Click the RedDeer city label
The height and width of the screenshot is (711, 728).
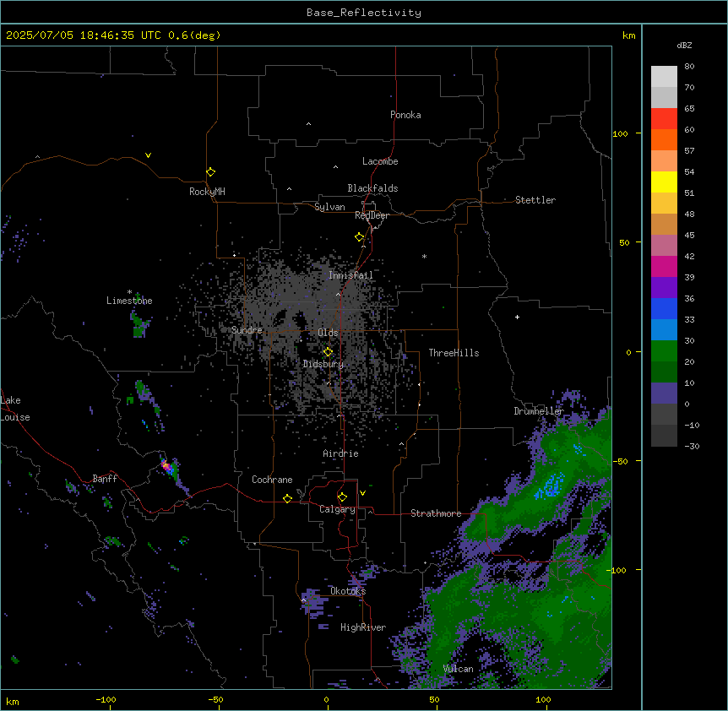372,215
